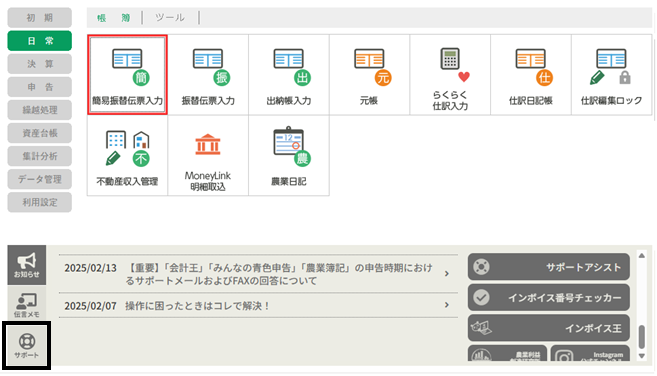Expand chevron of 2025/02/13 news
The width and height of the screenshot is (657, 376).
pyautogui.click(x=447, y=274)
